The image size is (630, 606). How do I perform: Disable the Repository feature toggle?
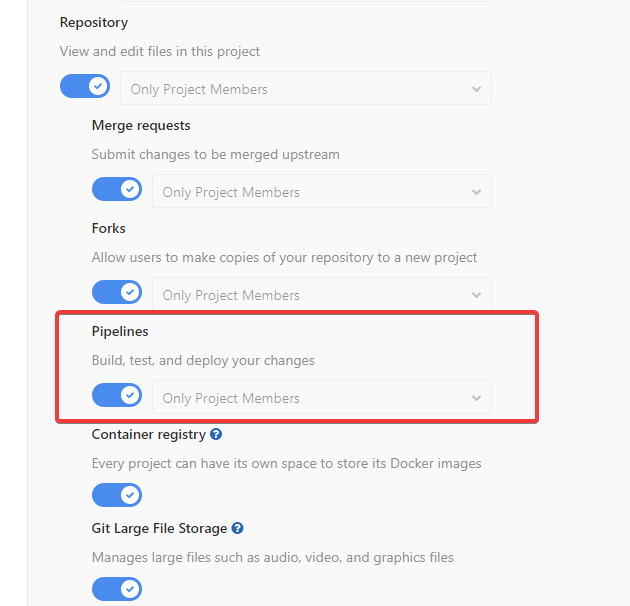point(85,87)
